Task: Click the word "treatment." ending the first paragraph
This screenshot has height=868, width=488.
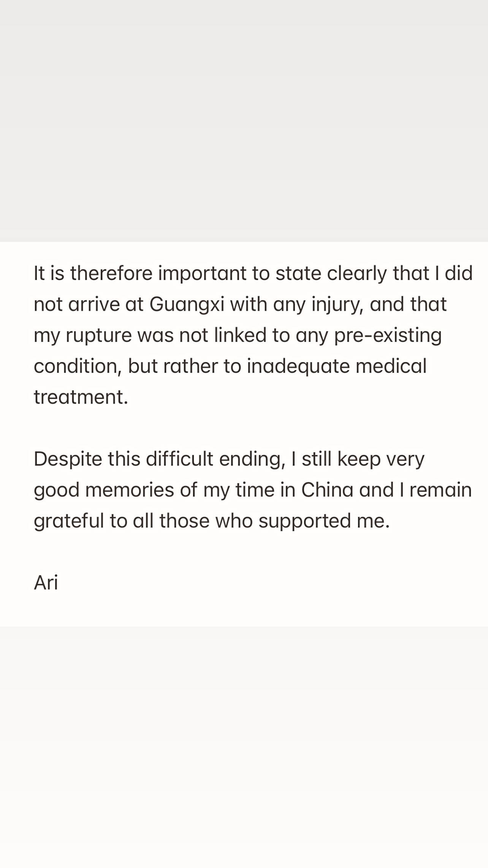Action: [x=81, y=397]
